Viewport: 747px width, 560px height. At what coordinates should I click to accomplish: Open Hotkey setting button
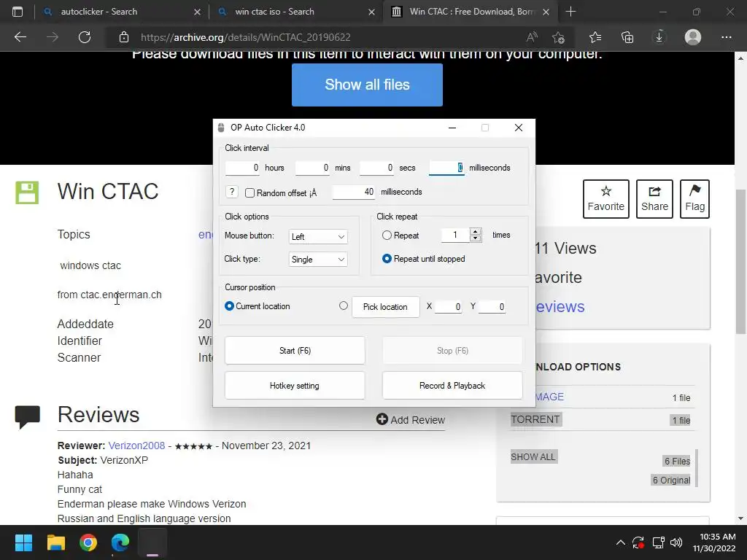295,386
